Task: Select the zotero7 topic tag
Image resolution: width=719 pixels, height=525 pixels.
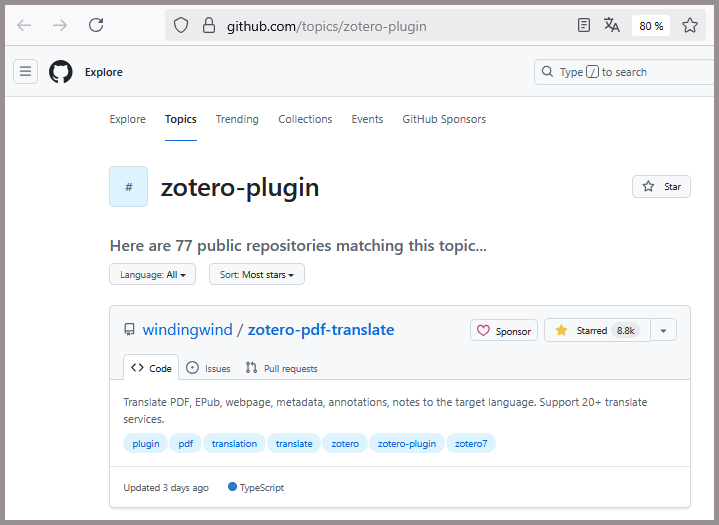Action: (471, 443)
